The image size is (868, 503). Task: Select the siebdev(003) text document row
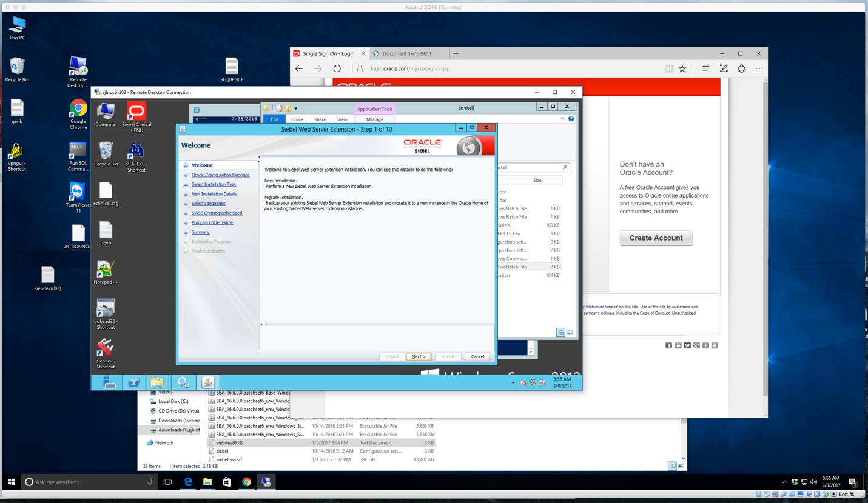(321, 442)
